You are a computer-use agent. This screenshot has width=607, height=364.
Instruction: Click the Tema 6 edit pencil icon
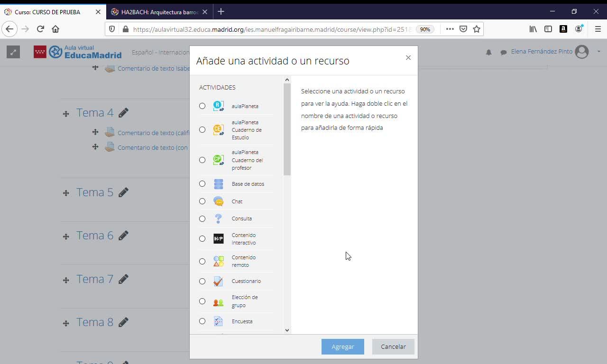(x=123, y=236)
